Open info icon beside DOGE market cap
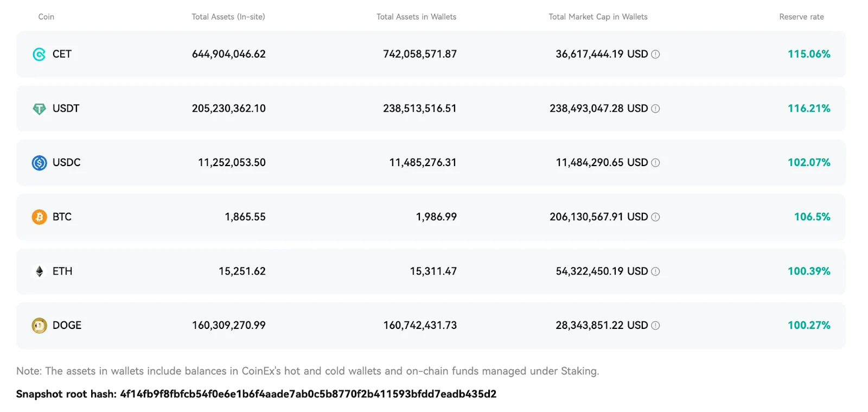The height and width of the screenshot is (412, 868). coord(655,326)
